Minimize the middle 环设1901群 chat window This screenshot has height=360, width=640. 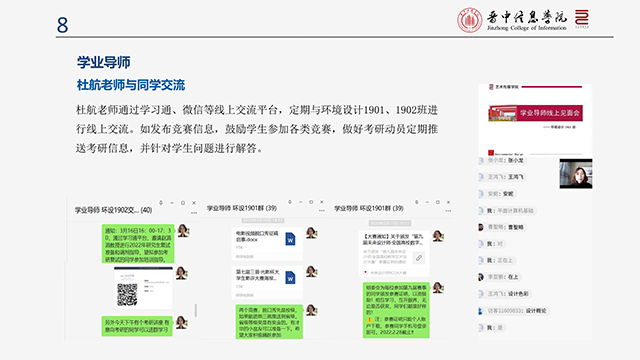[300, 202]
